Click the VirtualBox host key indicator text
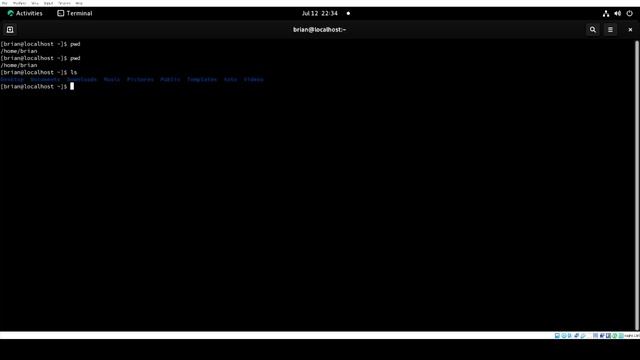 632,336
